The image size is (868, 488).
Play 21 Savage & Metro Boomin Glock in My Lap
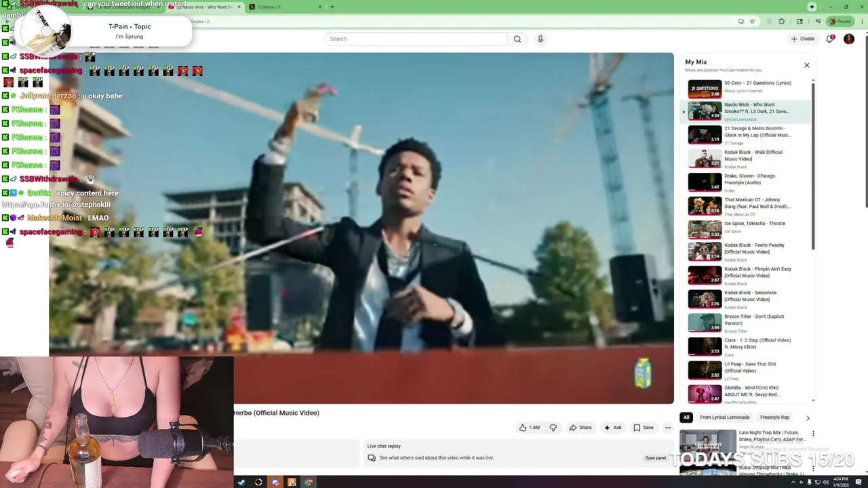tap(746, 135)
